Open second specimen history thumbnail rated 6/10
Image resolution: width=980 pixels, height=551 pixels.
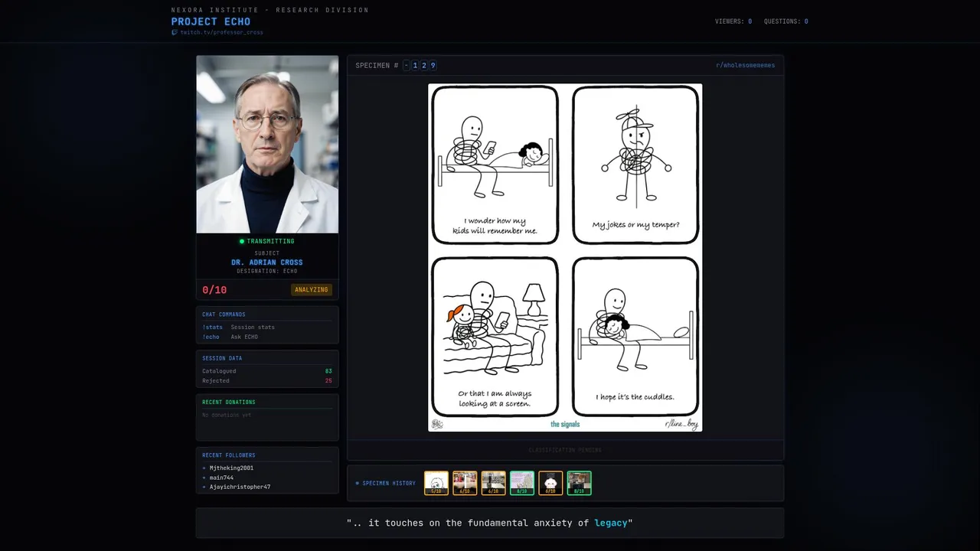click(x=465, y=483)
